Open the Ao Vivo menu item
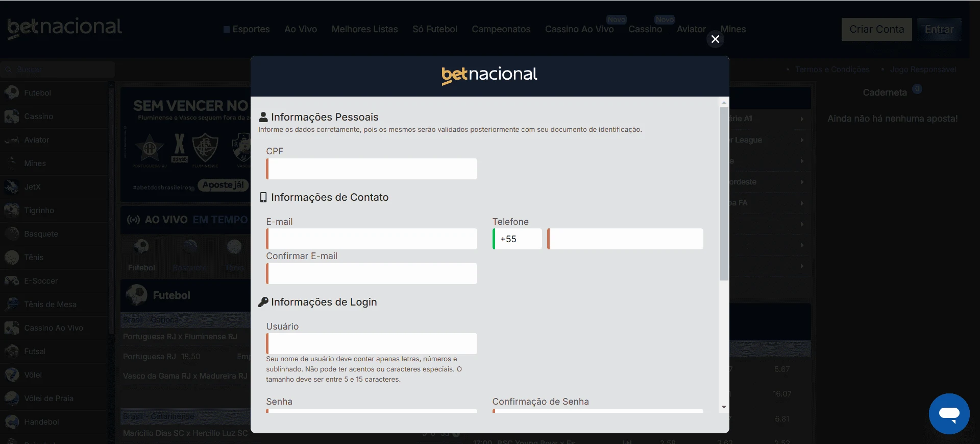The image size is (980, 444). (301, 29)
